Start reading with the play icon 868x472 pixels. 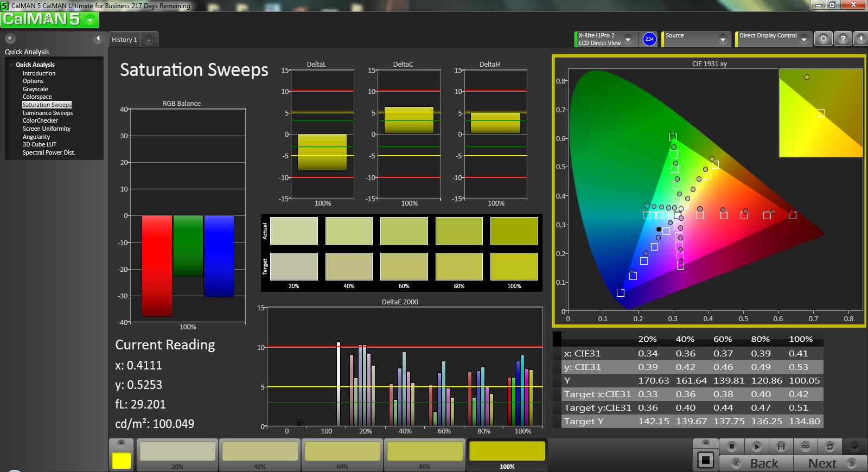pos(756,447)
